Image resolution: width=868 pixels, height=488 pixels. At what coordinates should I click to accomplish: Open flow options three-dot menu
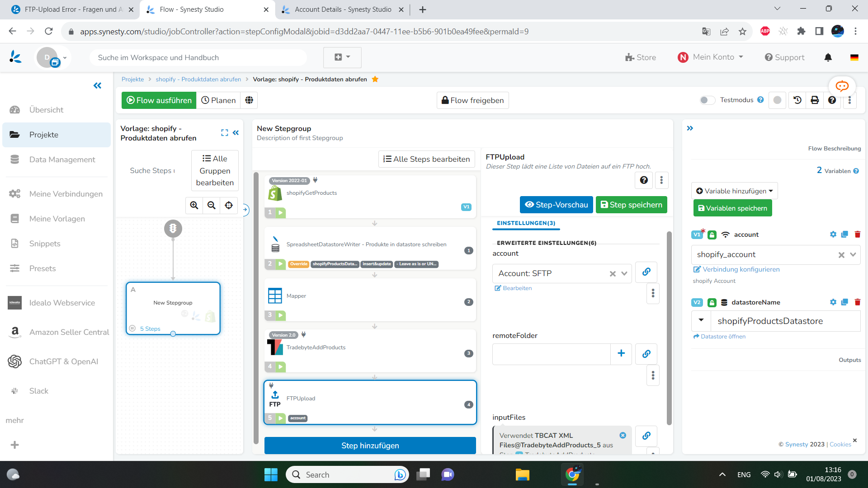click(x=849, y=100)
